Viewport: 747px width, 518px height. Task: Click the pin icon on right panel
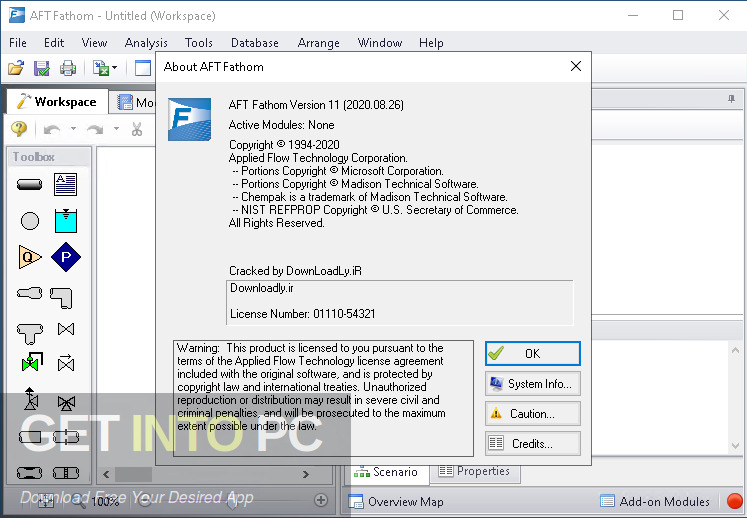pos(731,99)
